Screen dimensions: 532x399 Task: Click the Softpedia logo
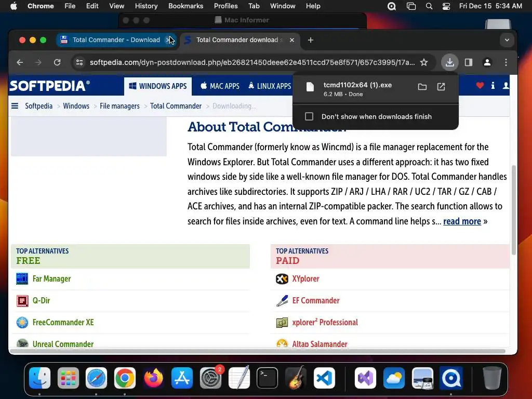[50, 86]
